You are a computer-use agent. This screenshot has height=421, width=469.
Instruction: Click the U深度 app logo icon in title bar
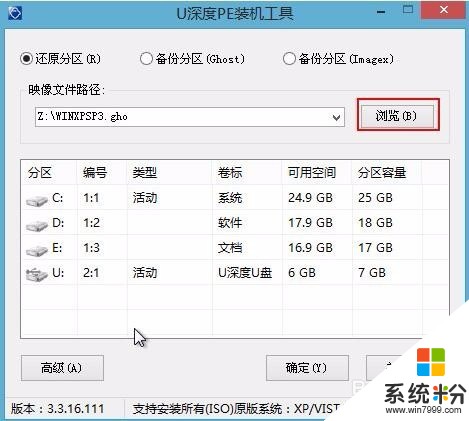(x=15, y=13)
